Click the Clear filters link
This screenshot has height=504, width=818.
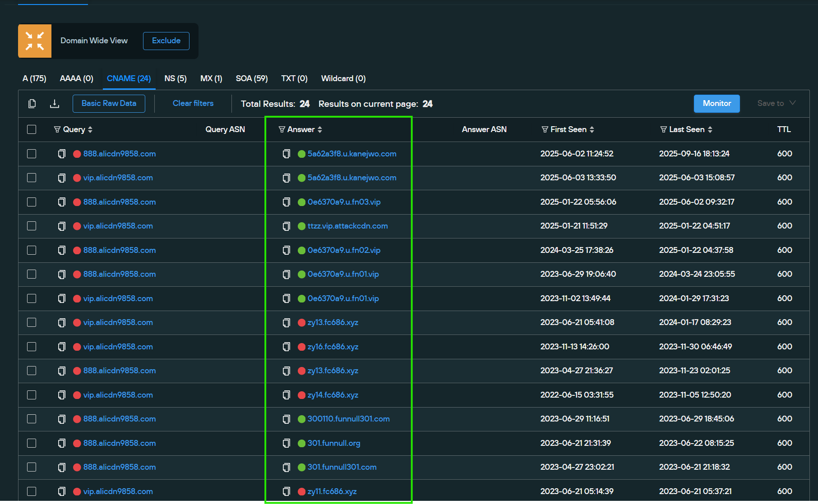click(x=193, y=103)
